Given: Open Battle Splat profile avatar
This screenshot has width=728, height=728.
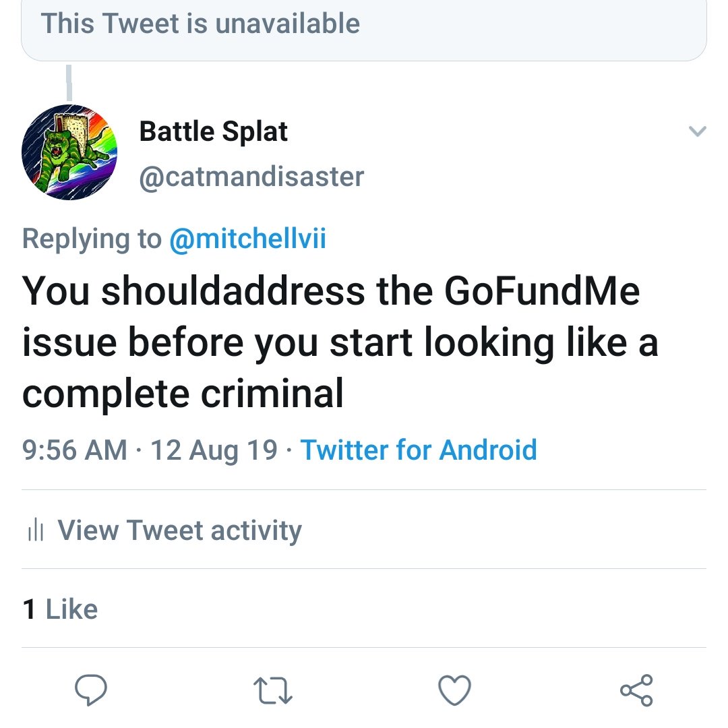Looking at the screenshot, I should tap(69, 153).
